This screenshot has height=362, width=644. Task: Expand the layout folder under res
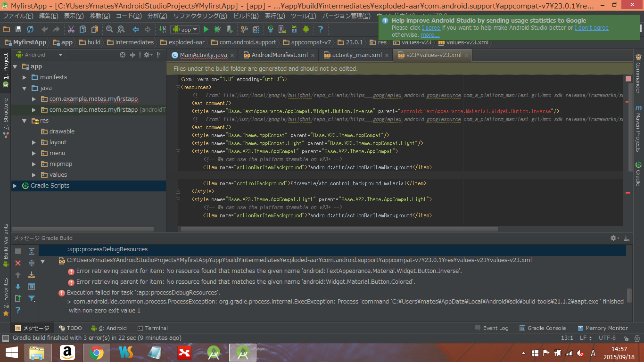tap(34, 142)
